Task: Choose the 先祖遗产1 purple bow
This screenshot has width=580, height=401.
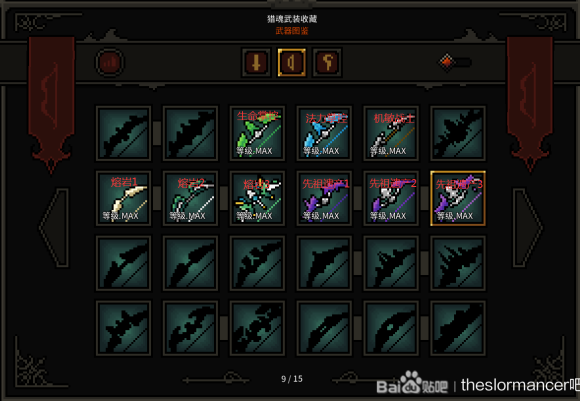Action: [x=324, y=198]
